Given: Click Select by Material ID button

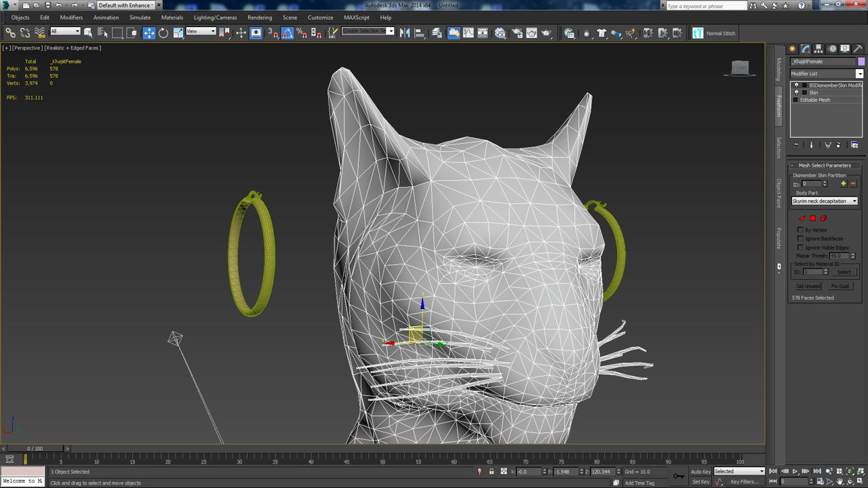Looking at the screenshot, I should 844,272.
